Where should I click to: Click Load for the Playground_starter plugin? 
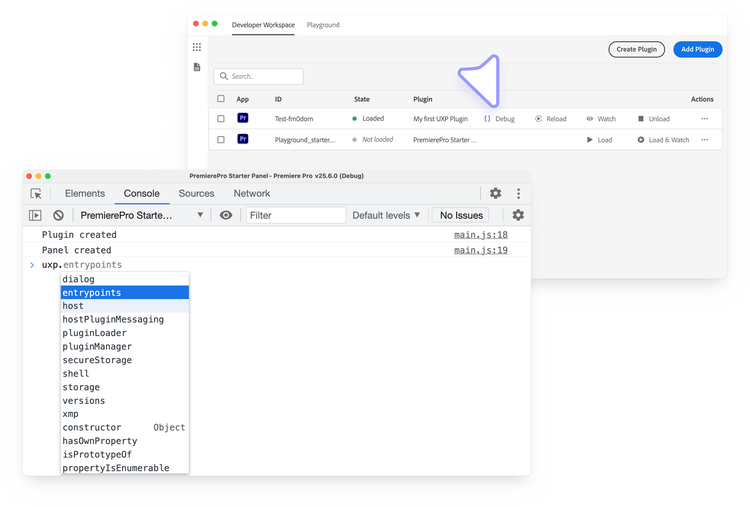click(x=599, y=140)
